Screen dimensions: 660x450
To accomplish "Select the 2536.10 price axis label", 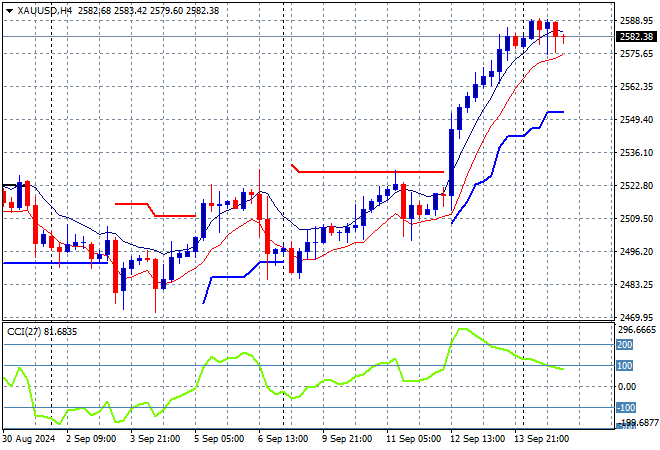I will pyautogui.click(x=637, y=152).
